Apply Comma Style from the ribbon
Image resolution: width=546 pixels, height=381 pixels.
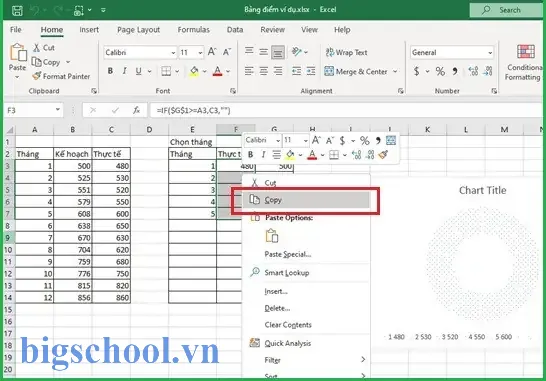(455, 71)
